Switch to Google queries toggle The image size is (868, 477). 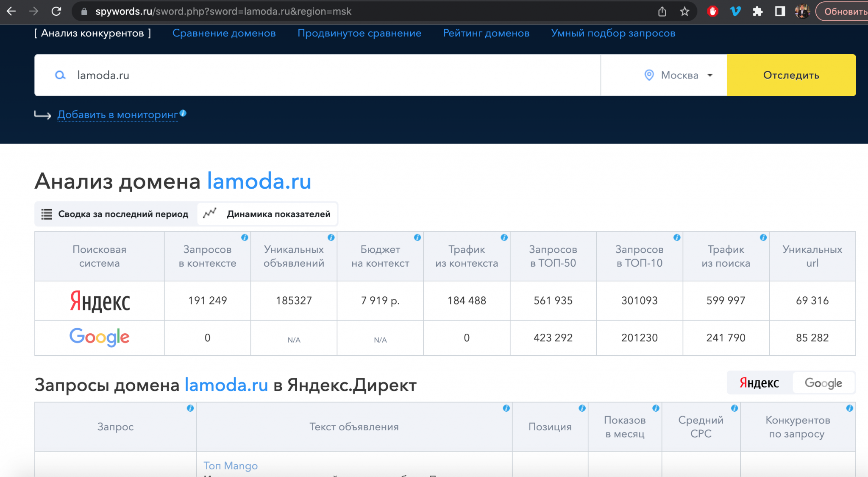coord(823,383)
